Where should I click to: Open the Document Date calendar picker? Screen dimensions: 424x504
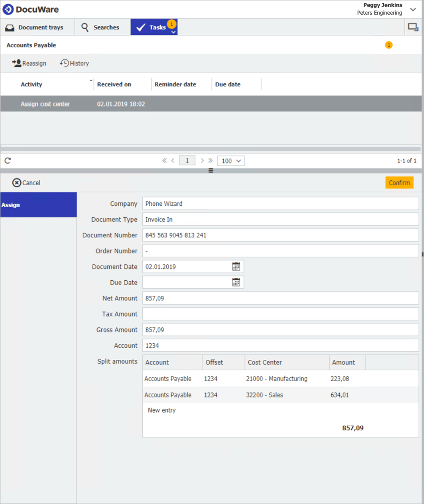[236, 267]
